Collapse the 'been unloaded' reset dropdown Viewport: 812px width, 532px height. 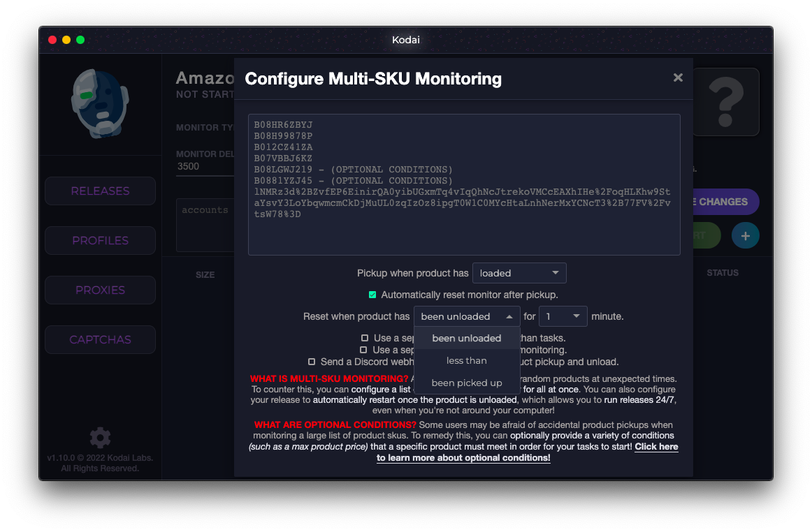(467, 316)
